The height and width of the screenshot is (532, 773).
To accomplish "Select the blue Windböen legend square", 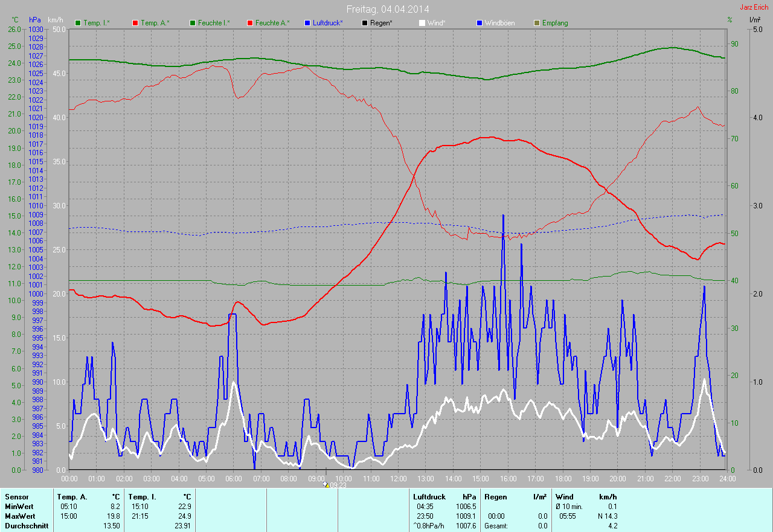I will (480, 23).
